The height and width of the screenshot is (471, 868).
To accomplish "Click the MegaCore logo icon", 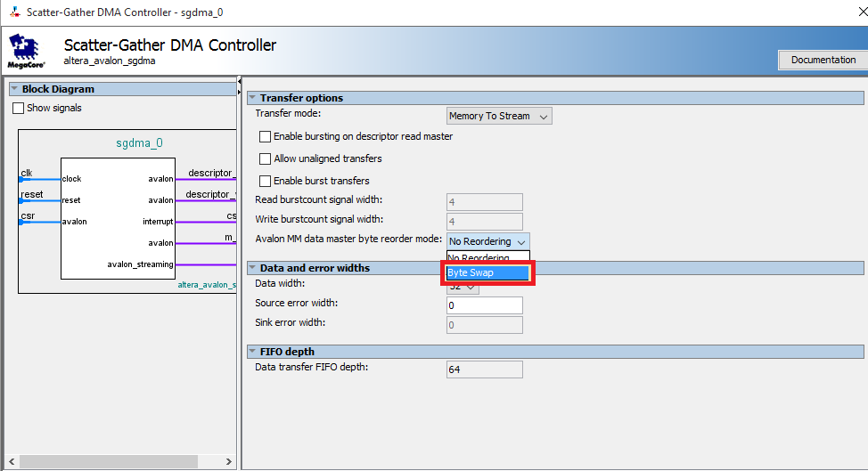I will (x=24, y=51).
